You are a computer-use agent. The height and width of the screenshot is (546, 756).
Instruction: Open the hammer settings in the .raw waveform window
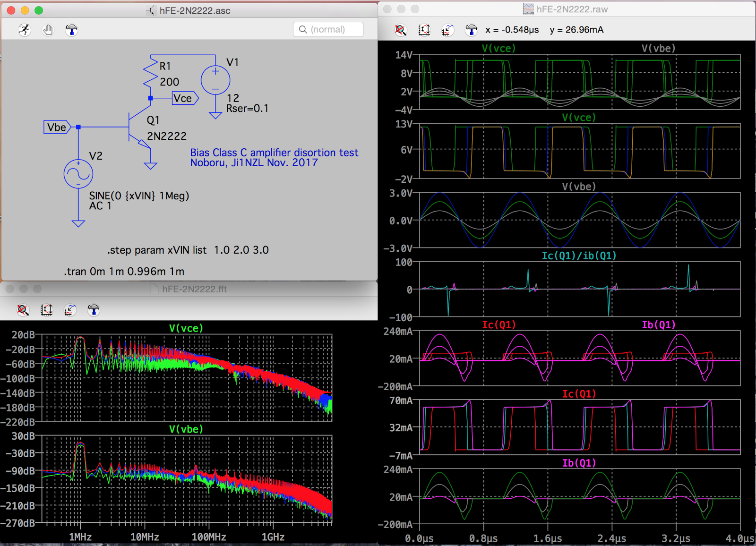pyautogui.click(x=471, y=30)
